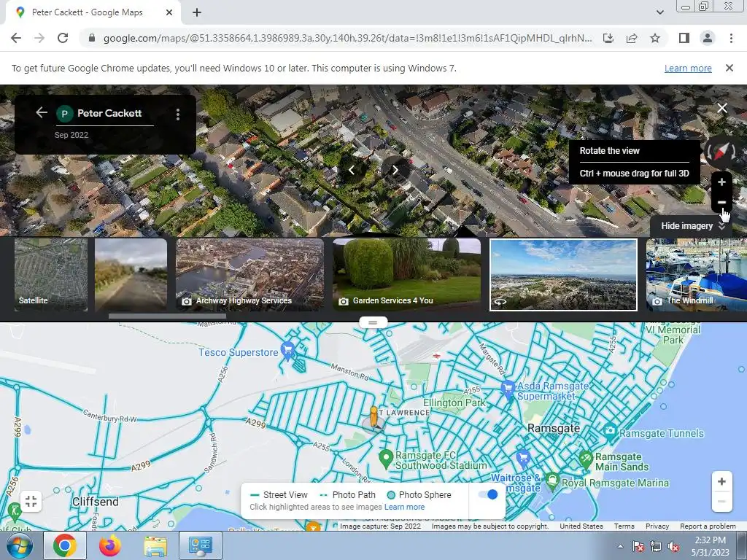Share this page from address bar
This screenshot has width=747, height=560.
pyautogui.click(x=632, y=38)
